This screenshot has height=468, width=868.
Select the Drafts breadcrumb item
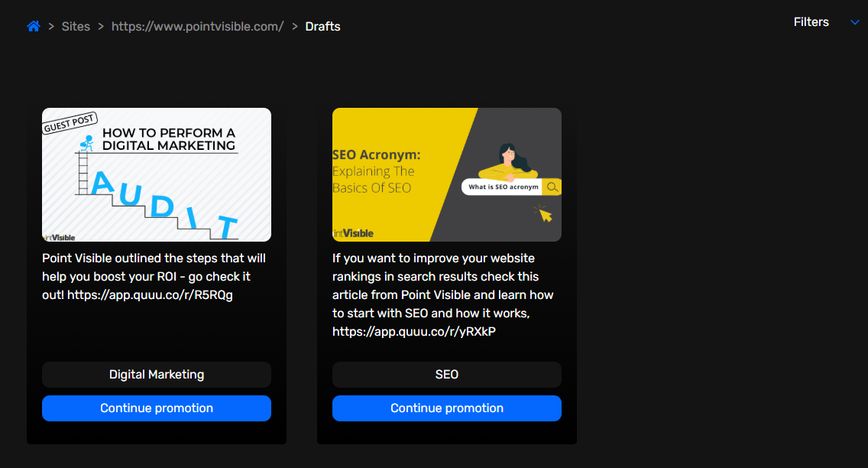pos(322,27)
